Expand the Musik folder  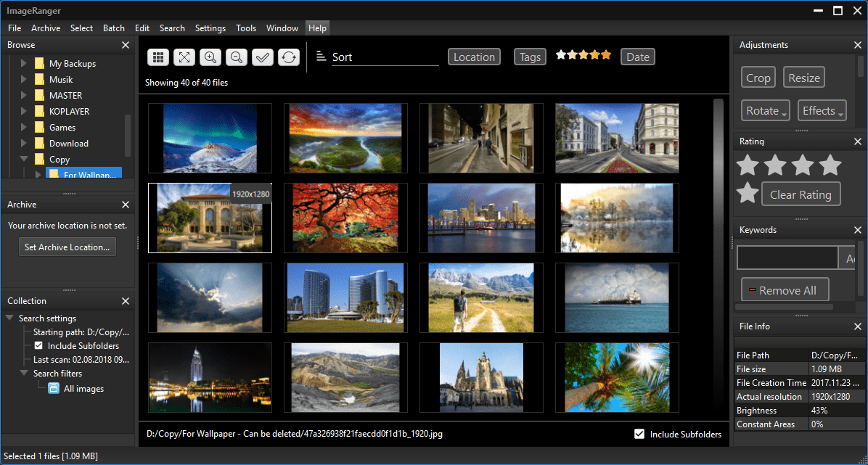click(24, 79)
